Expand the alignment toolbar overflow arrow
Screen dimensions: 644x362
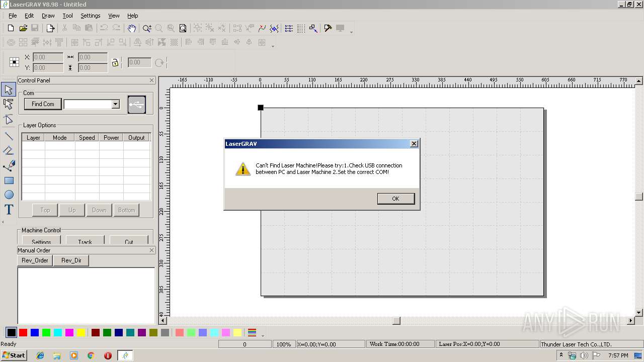[x=273, y=46]
